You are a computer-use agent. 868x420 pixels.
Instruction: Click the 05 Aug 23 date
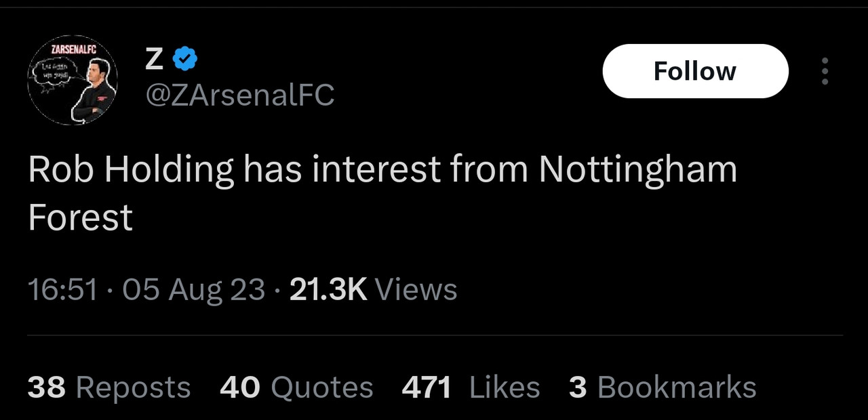(x=193, y=290)
